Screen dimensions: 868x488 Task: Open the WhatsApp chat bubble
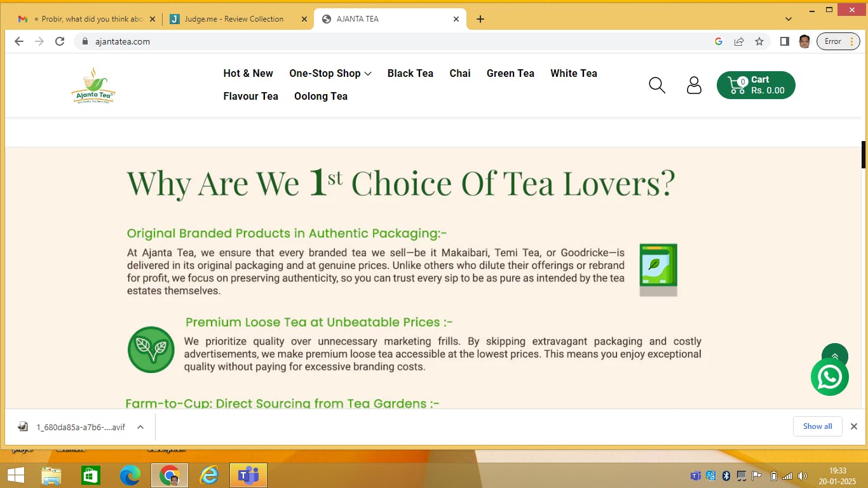point(830,377)
